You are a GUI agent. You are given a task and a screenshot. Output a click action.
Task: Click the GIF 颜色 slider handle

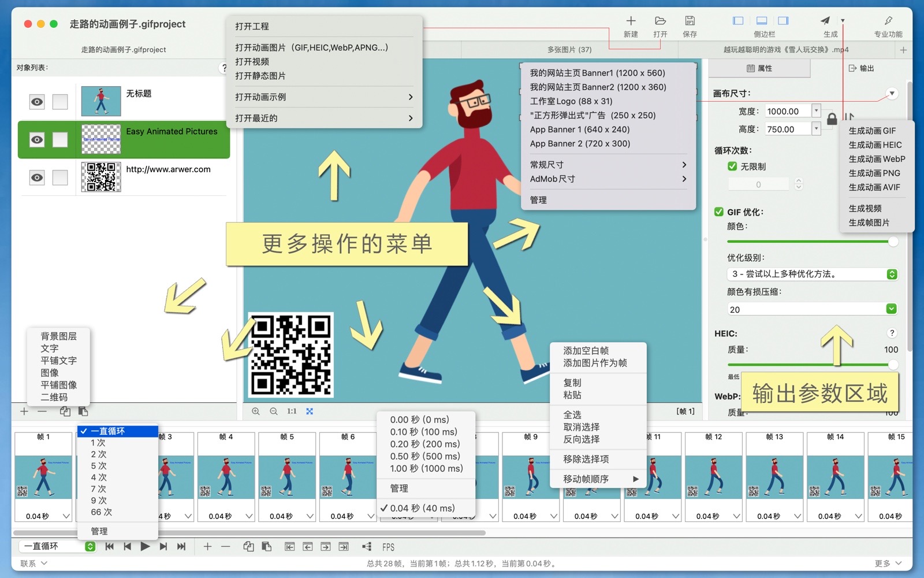coord(893,242)
